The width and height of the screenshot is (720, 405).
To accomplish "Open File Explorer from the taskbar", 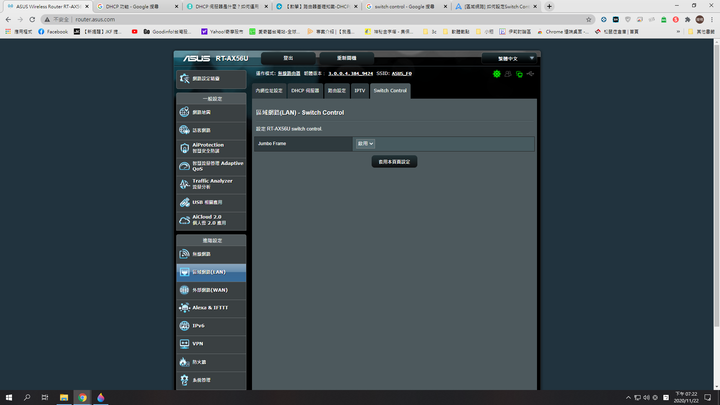I will coord(64,397).
